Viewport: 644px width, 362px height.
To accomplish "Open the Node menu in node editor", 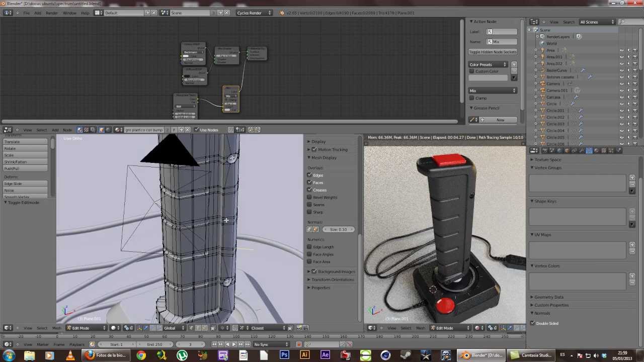I will point(67,130).
